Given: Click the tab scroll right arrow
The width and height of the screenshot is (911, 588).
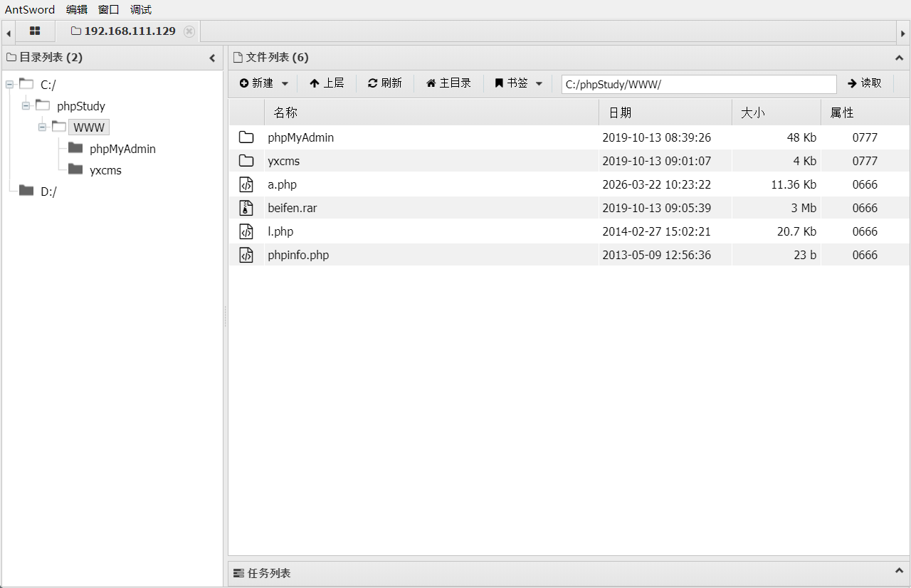Looking at the screenshot, I should (x=902, y=33).
